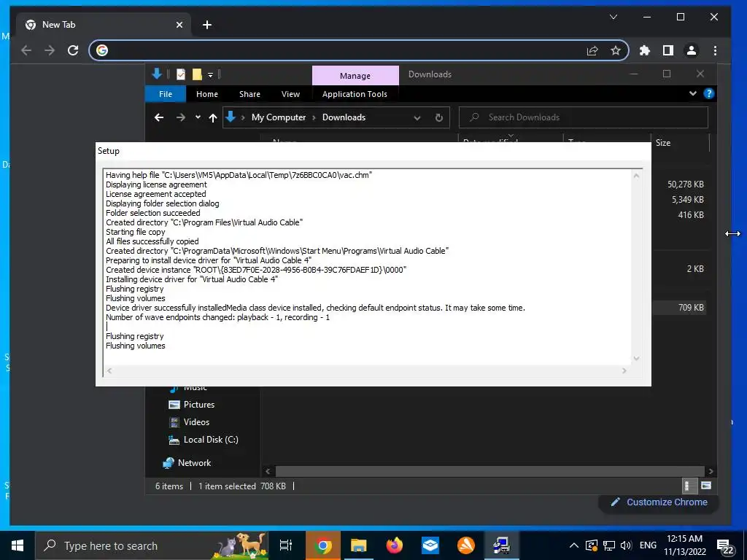Open Chrome tab search chevron
This screenshot has width=747, height=560.
point(613,17)
